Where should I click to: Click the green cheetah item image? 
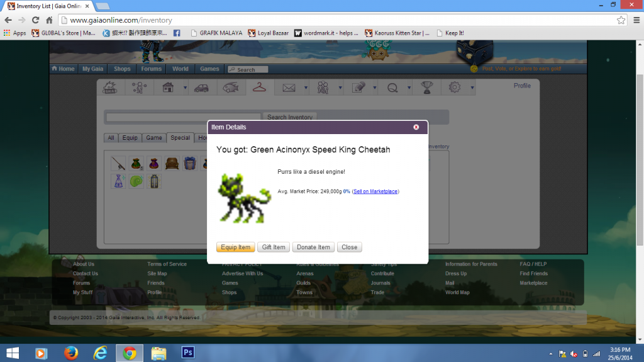click(x=245, y=198)
